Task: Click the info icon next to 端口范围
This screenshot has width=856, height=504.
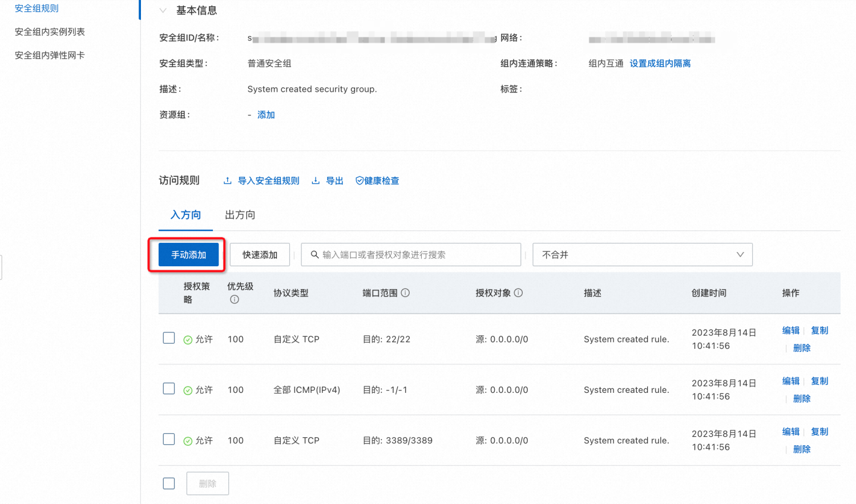Action: 405,293
